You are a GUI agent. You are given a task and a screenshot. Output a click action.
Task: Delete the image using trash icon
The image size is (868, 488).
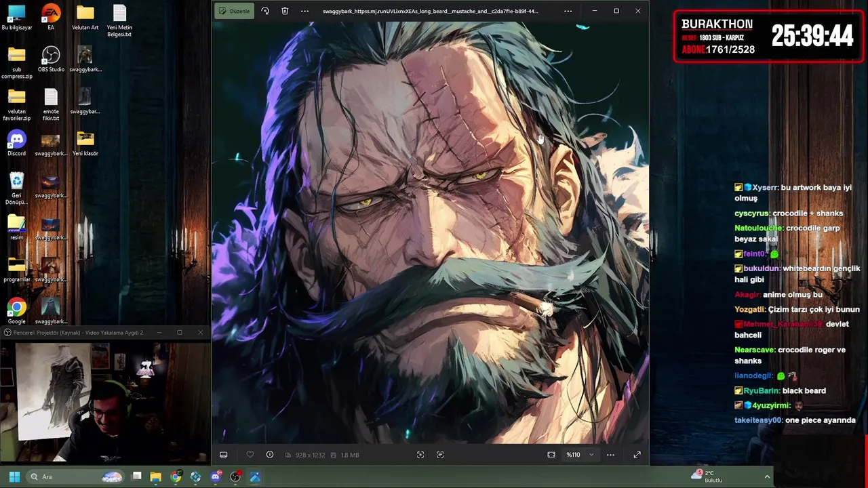tap(285, 11)
